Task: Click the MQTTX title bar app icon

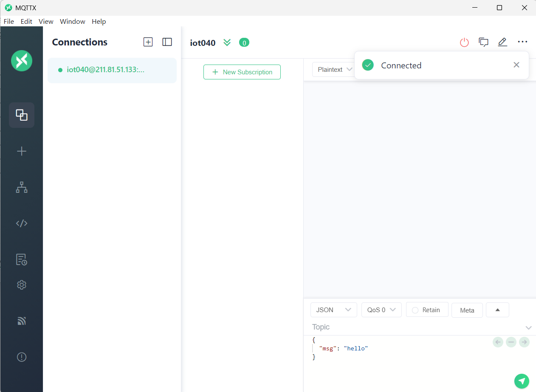Action: point(8,8)
